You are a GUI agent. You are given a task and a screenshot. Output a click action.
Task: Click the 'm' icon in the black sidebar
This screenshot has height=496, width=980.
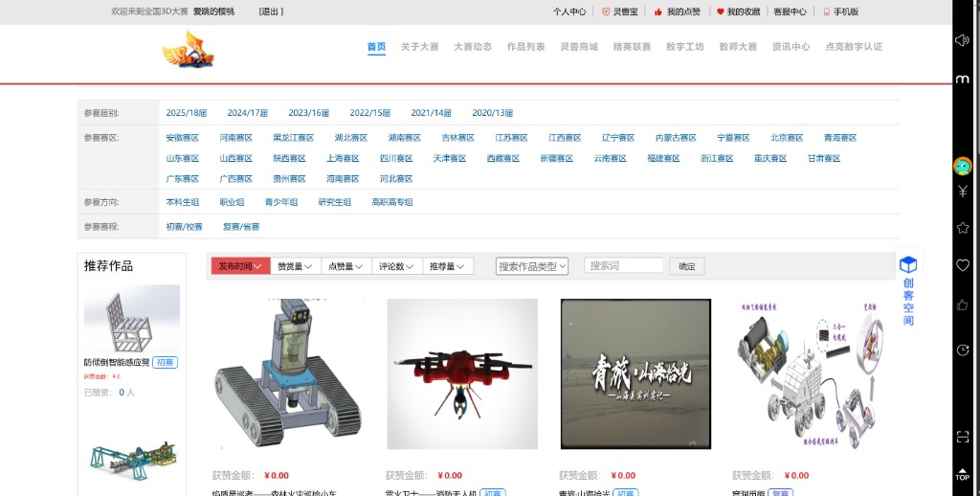click(963, 79)
